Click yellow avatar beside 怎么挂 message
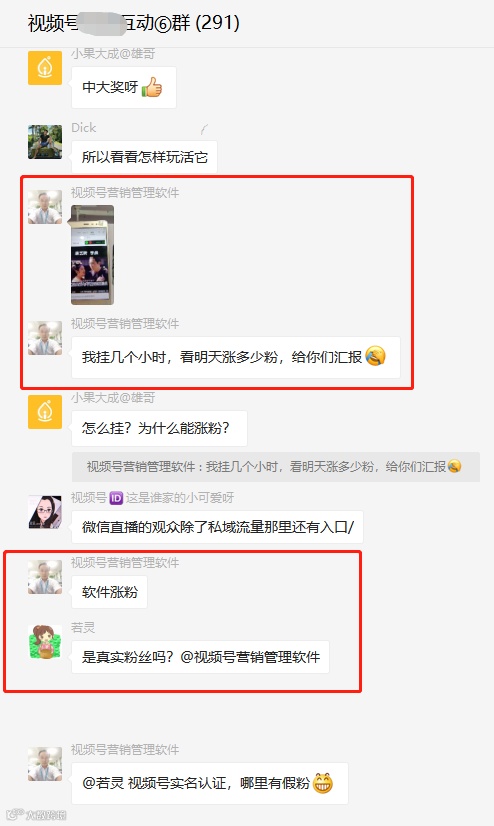 point(45,412)
